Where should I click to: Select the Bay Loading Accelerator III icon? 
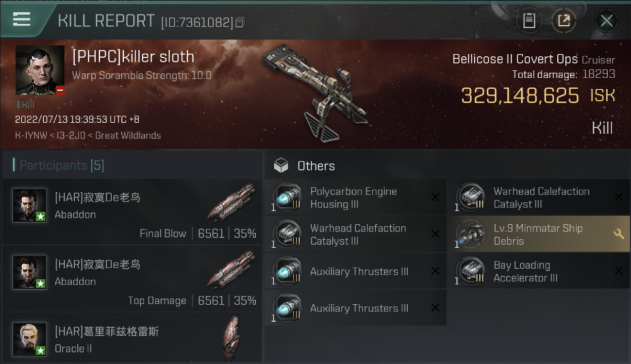(471, 271)
